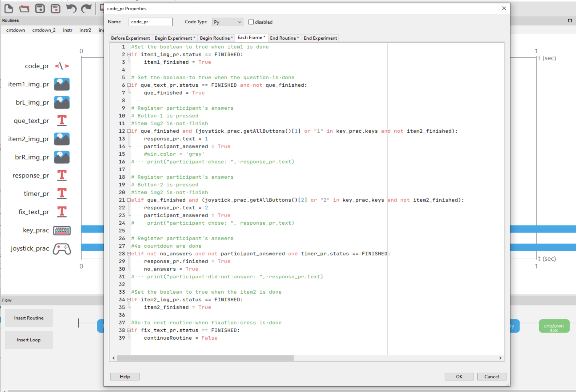The width and height of the screenshot is (576, 392).
Task: Click the New file toolbar icon
Action: pos(9,9)
